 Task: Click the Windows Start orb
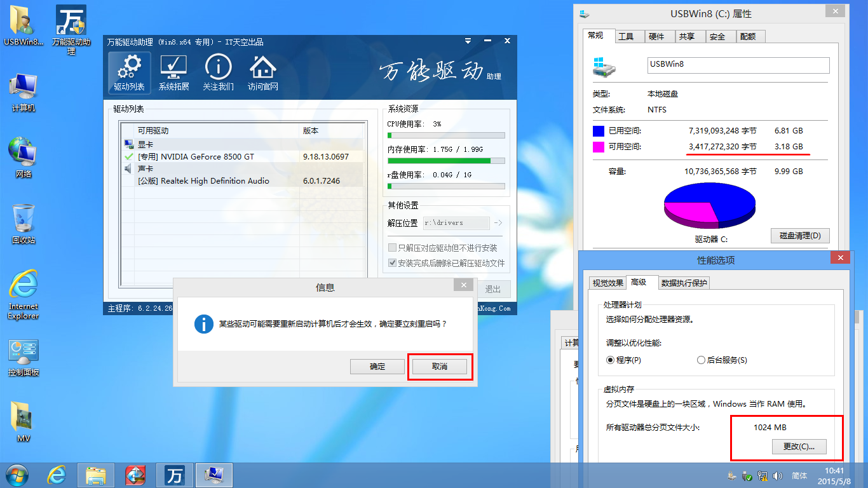click(x=17, y=475)
